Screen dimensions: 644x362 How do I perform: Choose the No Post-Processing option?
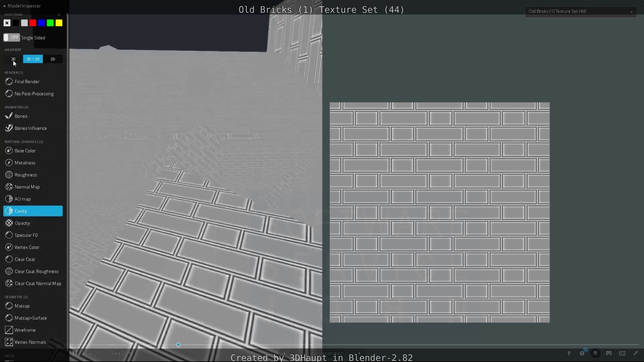(34, 94)
